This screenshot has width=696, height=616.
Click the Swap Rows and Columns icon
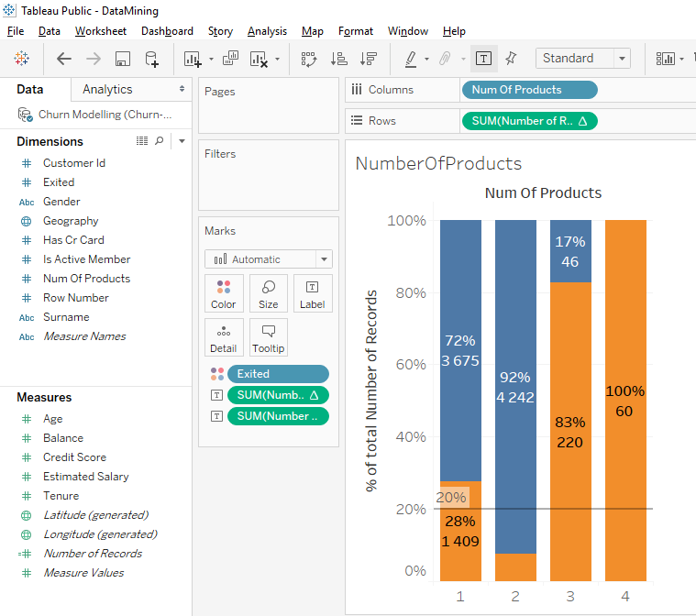click(308, 59)
